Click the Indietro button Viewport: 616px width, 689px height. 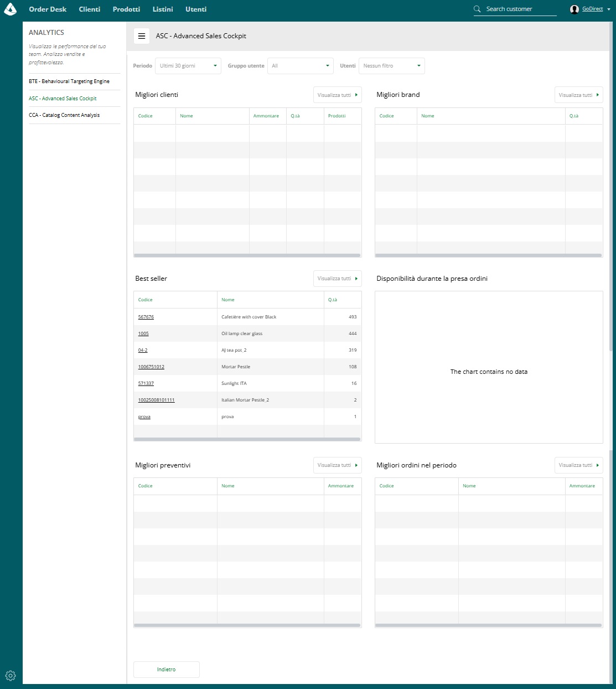(x=167, y=670)
